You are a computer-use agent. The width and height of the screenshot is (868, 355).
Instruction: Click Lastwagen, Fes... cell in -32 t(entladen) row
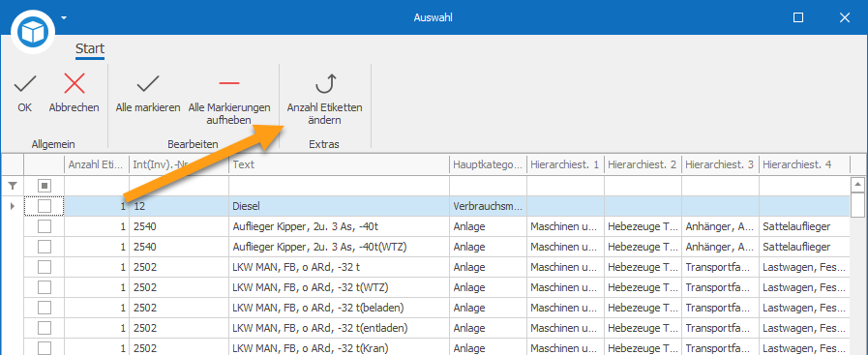coord(804,328)
